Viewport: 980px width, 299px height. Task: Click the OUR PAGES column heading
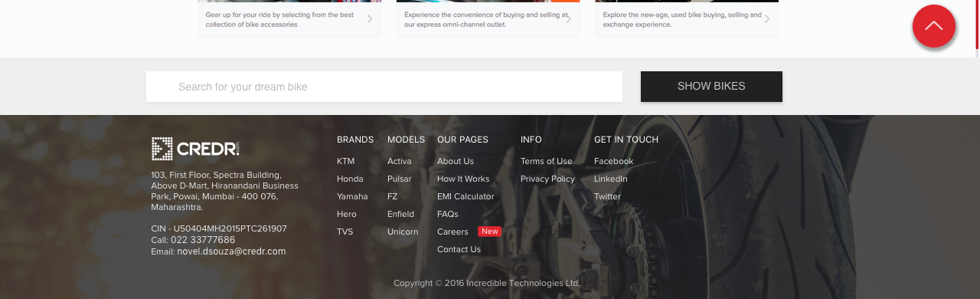coord(462,140)
